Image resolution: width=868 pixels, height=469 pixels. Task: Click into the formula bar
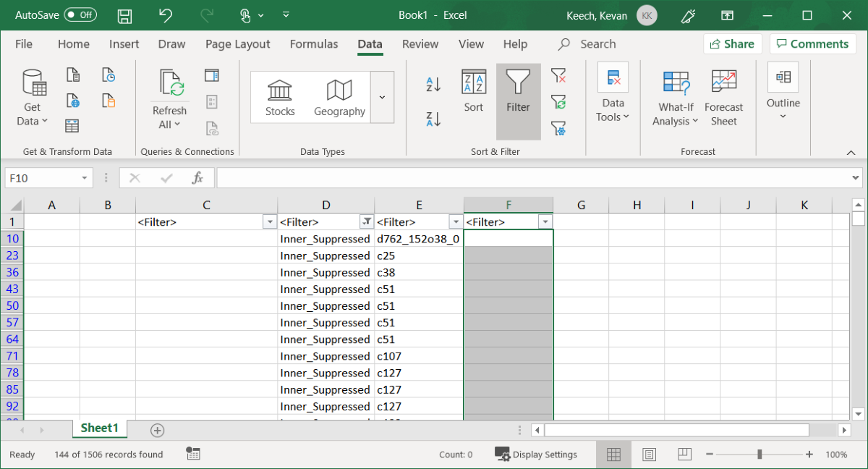(x=533, y=178)
